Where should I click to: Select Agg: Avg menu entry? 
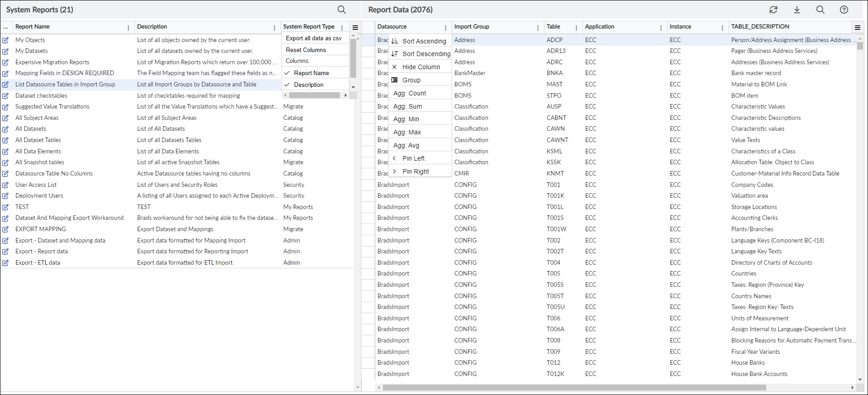[420, 145]
